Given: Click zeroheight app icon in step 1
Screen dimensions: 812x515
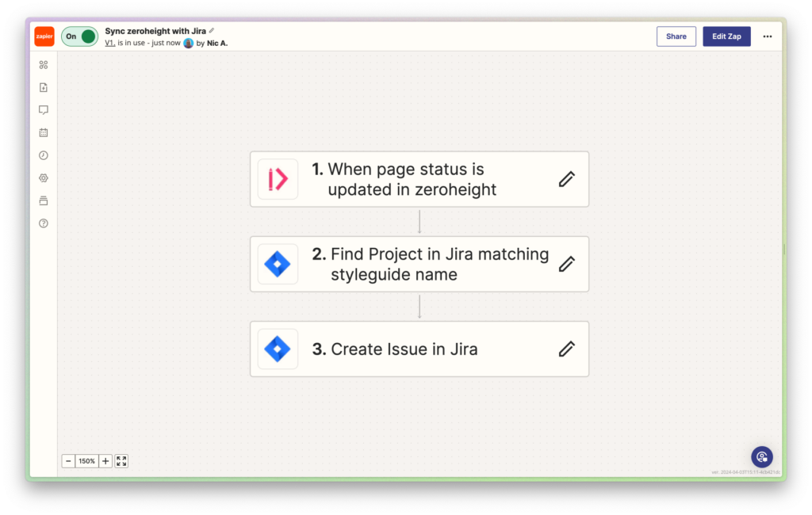Looking at the screenshot, I should point(278,179).
